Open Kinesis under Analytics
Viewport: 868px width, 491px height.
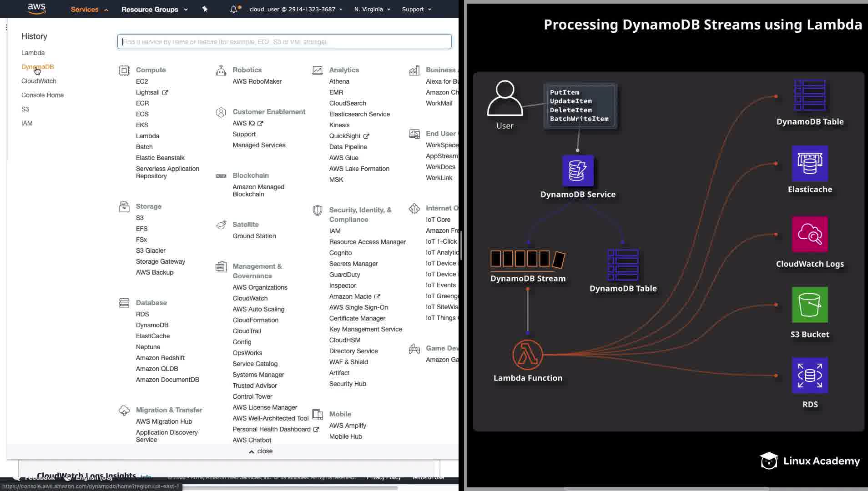coord(339,125)
